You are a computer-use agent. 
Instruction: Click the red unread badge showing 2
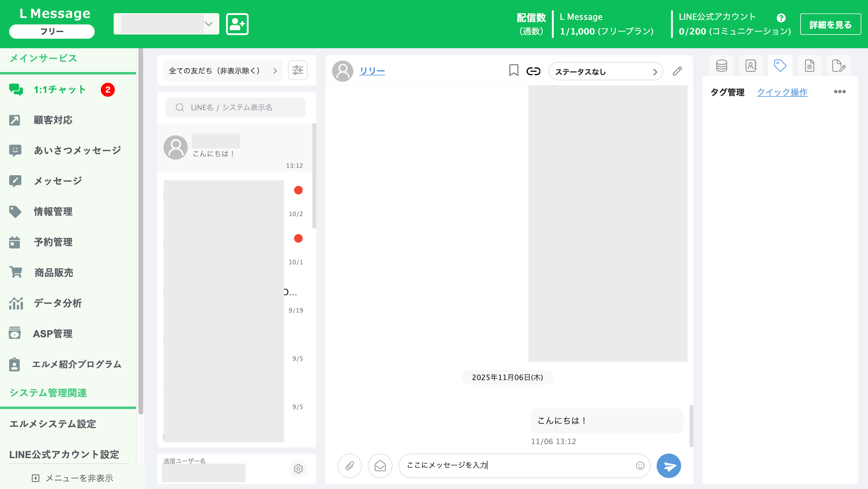tap(108, 90)
